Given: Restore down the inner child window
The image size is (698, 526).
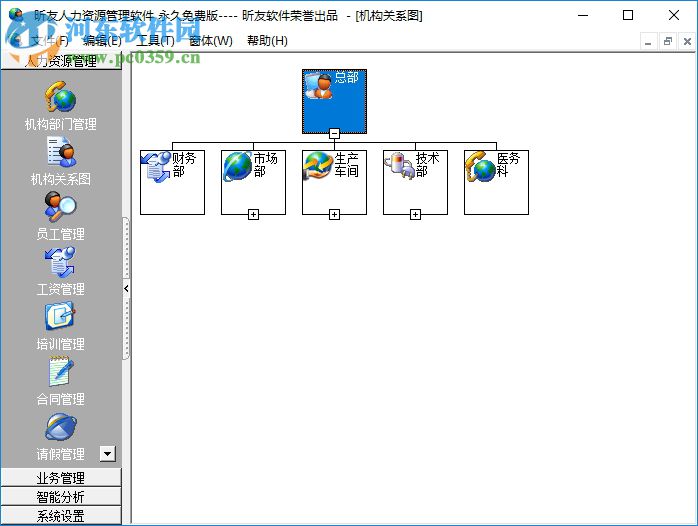Looking at the screenshot, I should 667,42.
